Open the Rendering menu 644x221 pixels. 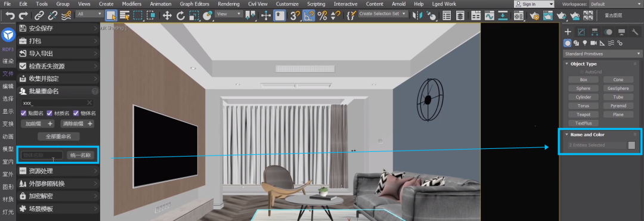[x=228, y=4]
